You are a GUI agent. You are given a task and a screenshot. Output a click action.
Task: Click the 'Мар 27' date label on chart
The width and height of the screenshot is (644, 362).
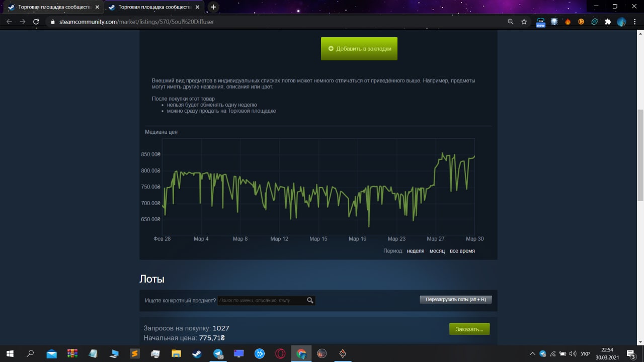436,239
